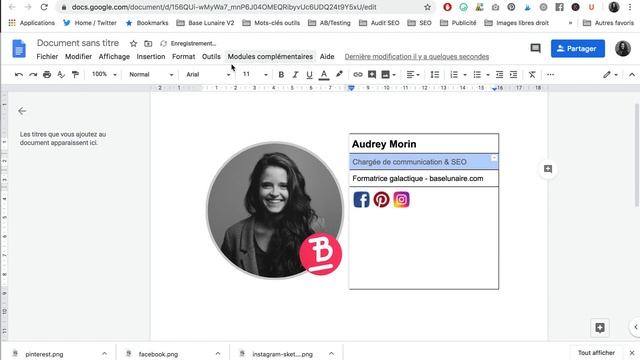The width and height of the screenshot is (640, 360).
Task: Open the Google Docs home icon
Action: click(19, 49)
